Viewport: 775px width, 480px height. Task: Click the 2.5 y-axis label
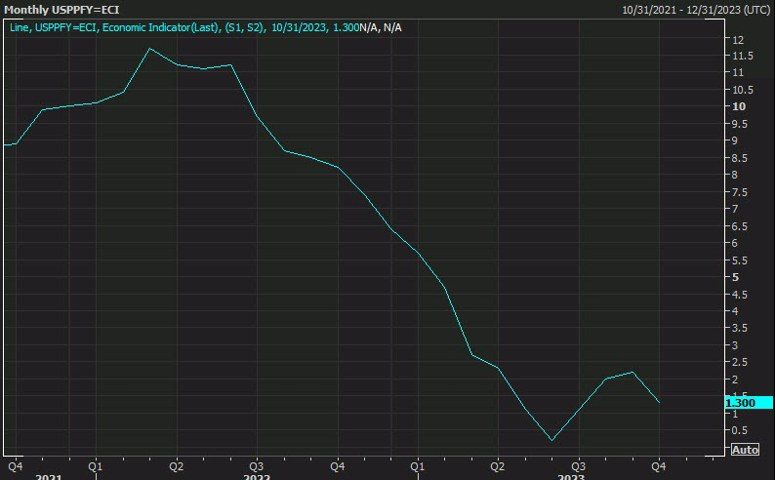click(x=739, y=362)
